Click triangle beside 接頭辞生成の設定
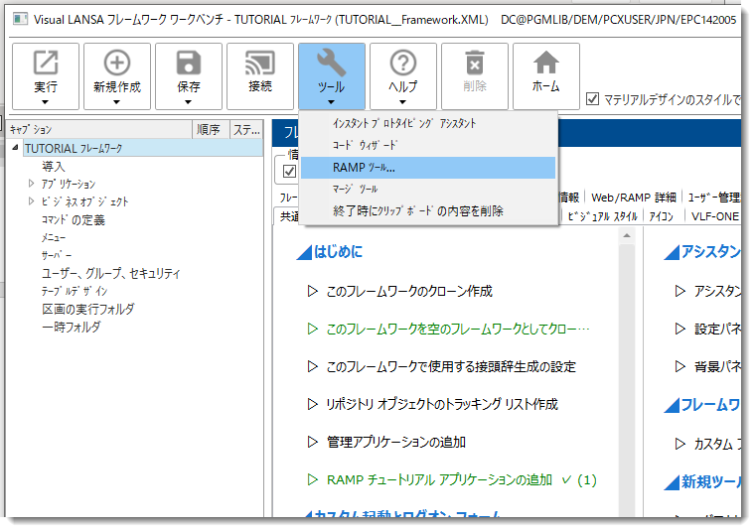756x532 pixels. [312, 366]
